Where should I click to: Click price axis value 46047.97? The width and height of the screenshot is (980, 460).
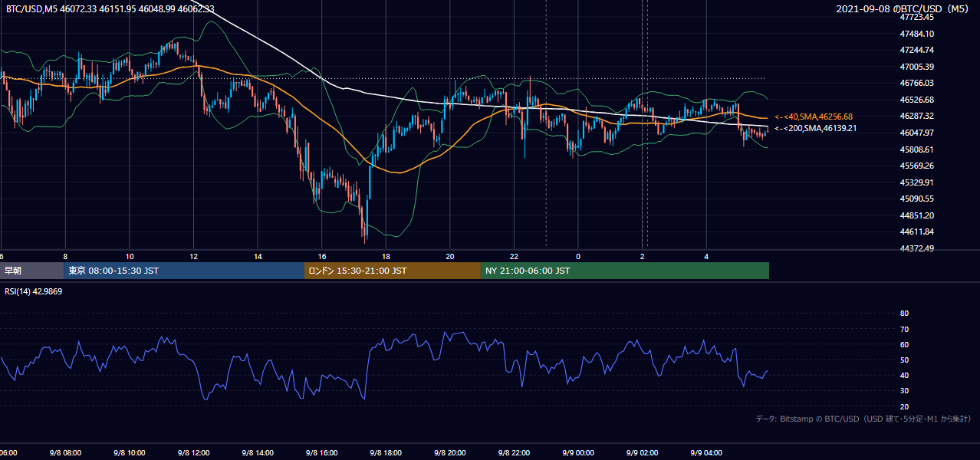tap(917, 133)
